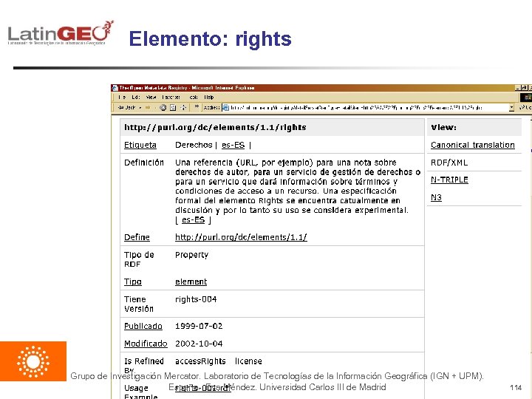Select the N-TRIPLE view link
Viewport: 532px width, 399px height.
(449, 180)
